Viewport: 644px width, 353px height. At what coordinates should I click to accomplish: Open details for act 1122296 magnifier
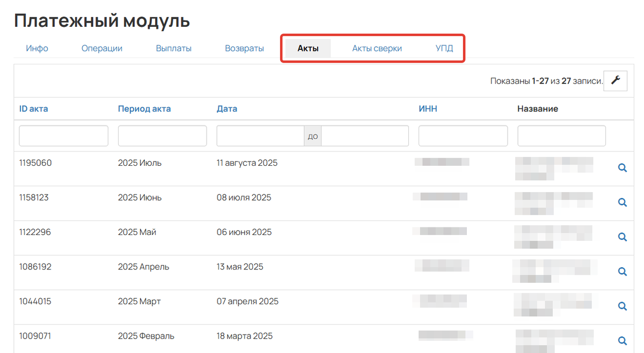click(623, 237)
